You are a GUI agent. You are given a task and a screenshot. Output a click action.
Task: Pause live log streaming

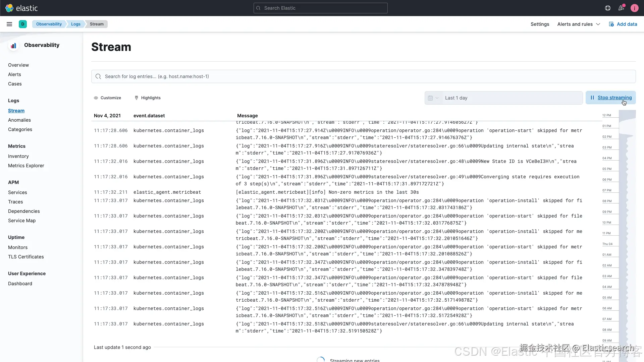610,98
